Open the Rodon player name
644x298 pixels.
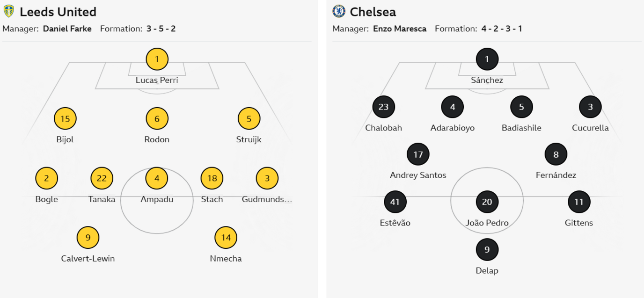pos(157,139)
